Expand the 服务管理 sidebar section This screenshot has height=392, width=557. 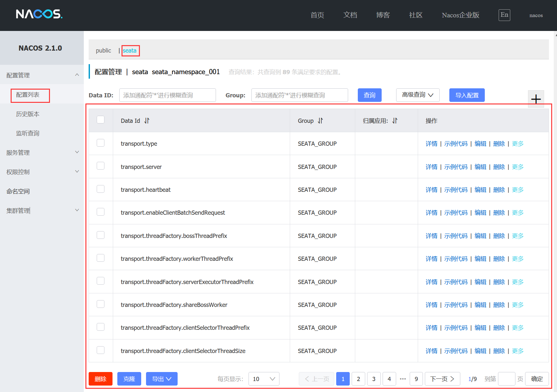[42, 152]
